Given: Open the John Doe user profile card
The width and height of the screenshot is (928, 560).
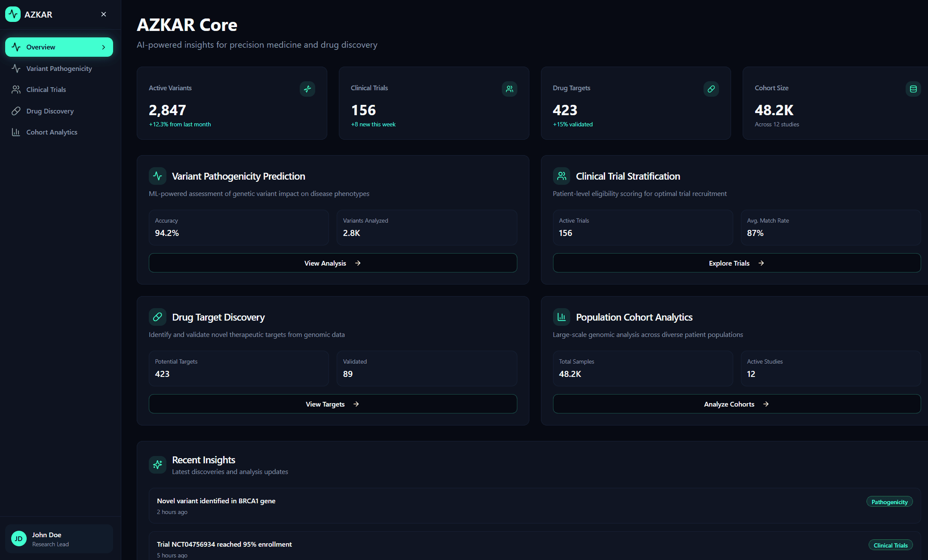Looking at the screenshot, I should point(59,539).
